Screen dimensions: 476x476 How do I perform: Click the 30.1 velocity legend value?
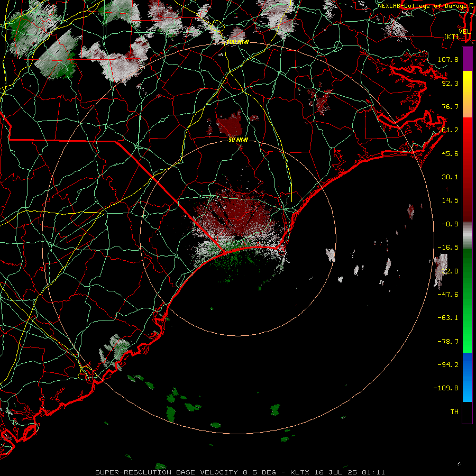click(450, 177)
